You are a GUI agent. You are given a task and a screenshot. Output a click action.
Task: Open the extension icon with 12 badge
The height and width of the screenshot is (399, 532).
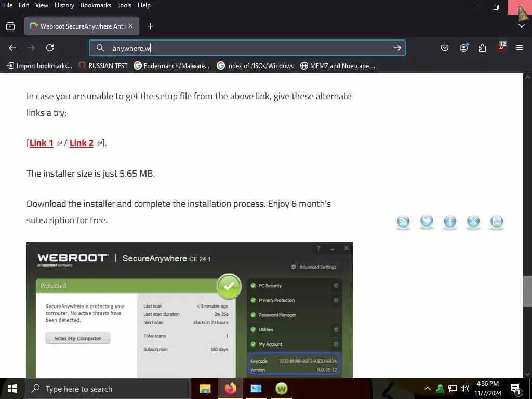[x=501, y=47]
